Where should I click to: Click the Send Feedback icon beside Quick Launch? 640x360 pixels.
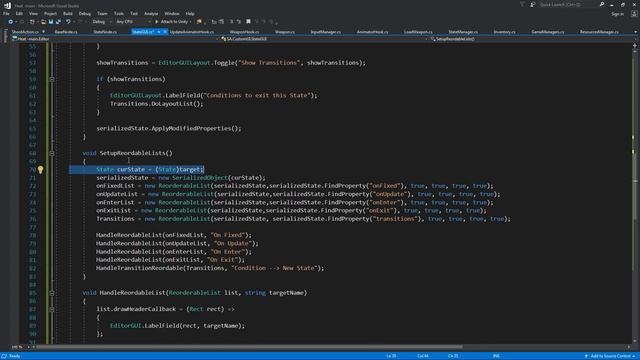(x=533, y=4)
